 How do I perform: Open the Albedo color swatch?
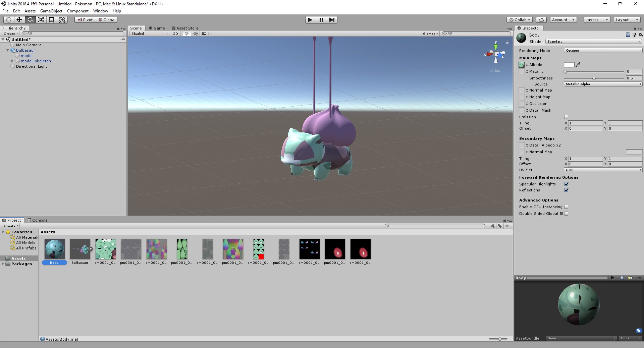point(569,65)
